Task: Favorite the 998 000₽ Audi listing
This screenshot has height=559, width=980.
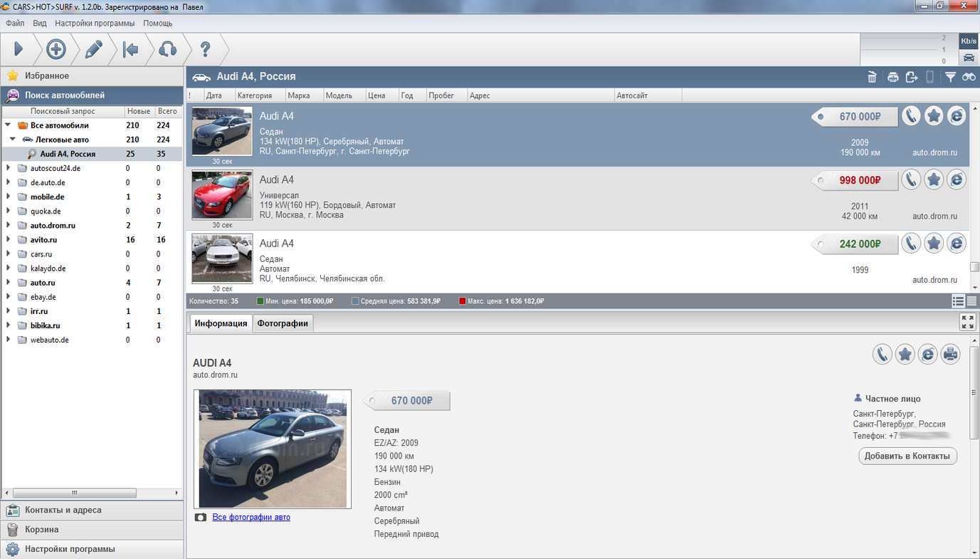Action: tap(934, 179)
